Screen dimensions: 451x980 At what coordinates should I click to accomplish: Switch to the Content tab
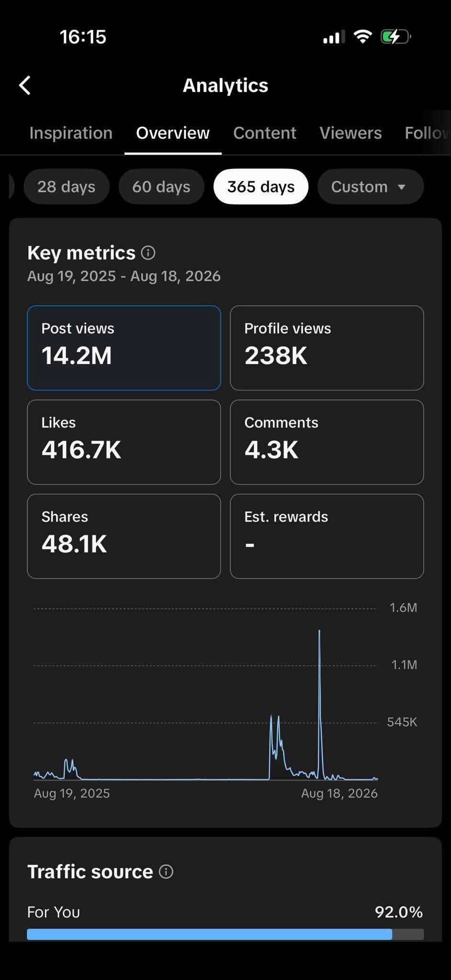tap(265, 133)
